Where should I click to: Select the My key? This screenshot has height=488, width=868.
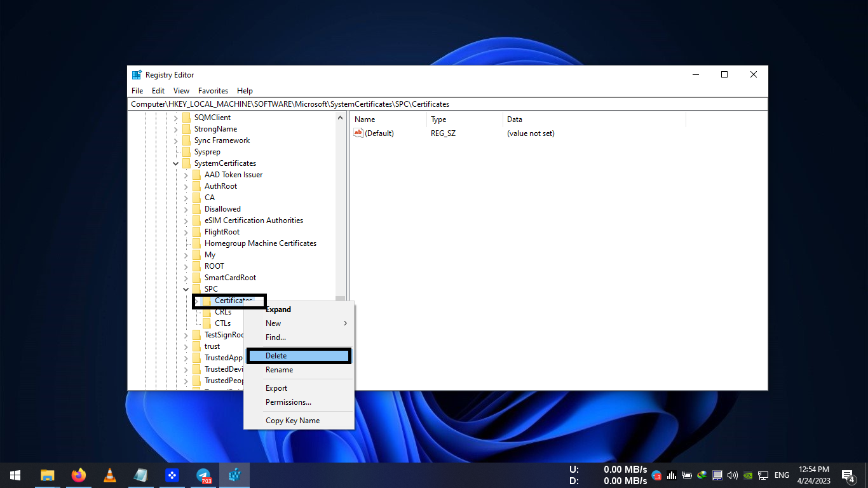pyautogui.click(x=210, y=255)
